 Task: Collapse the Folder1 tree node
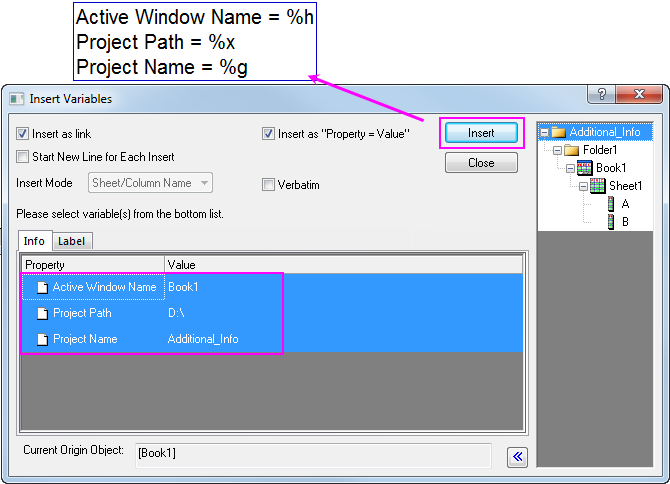click(x=557, y=150)
